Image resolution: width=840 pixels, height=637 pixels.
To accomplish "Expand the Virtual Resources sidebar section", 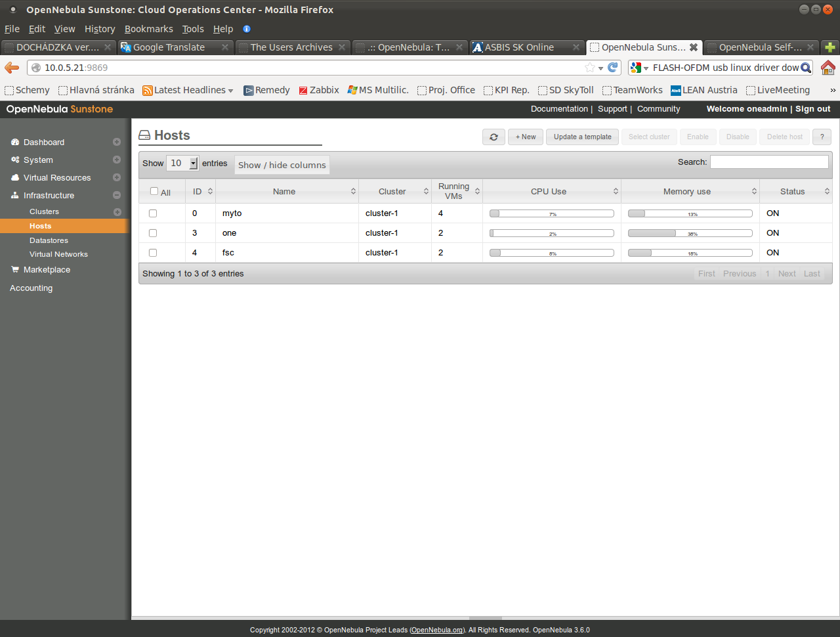I will (x=117, y=177).
